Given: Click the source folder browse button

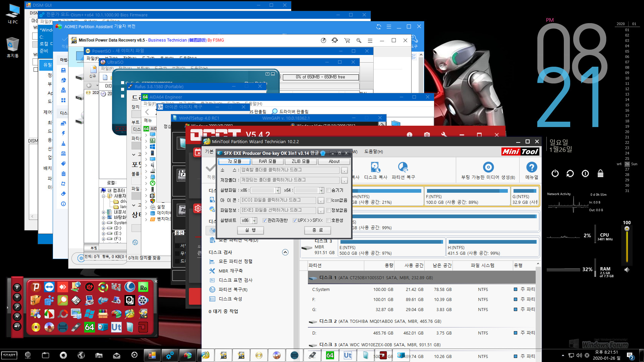Looking at the screenshot, I should tap(344, 170).
